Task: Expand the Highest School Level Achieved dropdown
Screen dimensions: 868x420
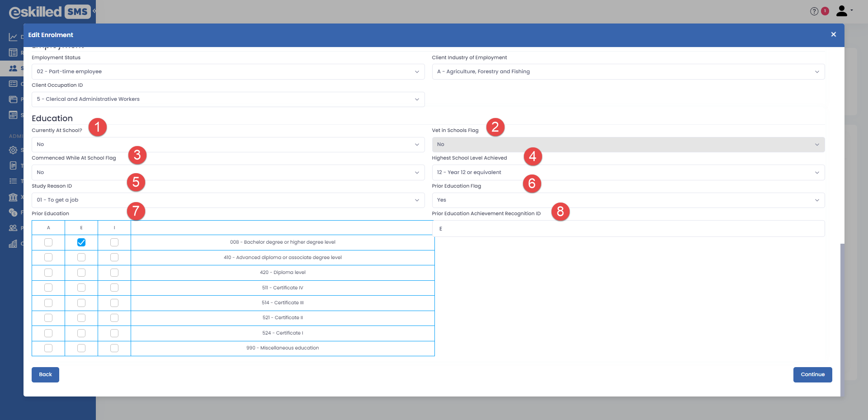Action: pyautogui.click(x=628, y=172)
